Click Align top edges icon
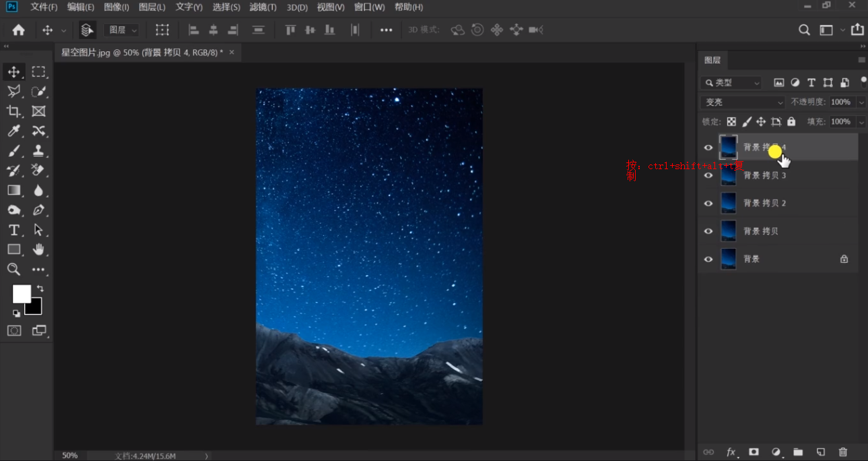 click(291, 30)
